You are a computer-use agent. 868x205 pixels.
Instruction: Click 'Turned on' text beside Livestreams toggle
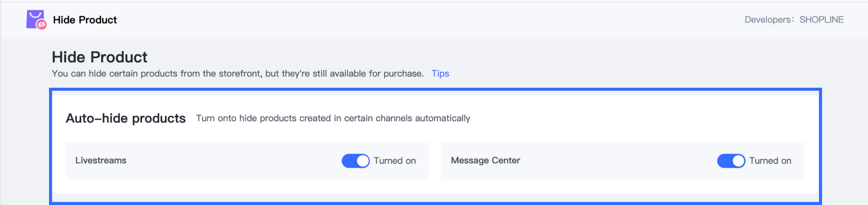(395, 161)
